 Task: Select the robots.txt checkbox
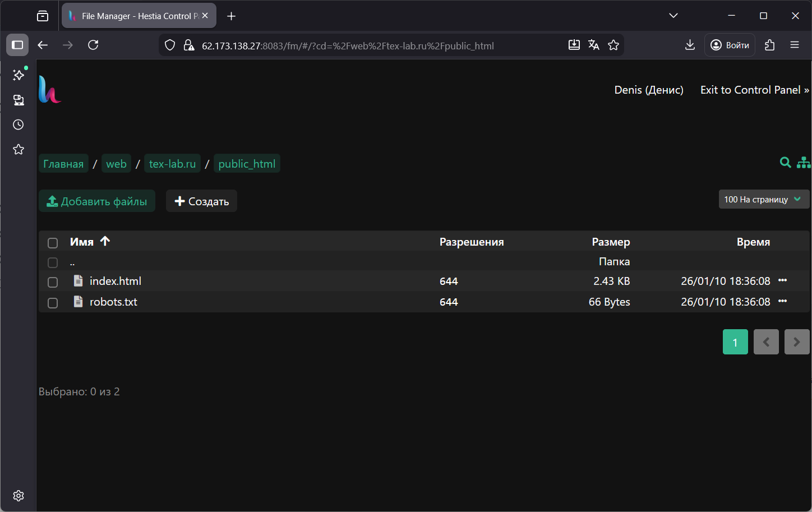pos(53,303)
